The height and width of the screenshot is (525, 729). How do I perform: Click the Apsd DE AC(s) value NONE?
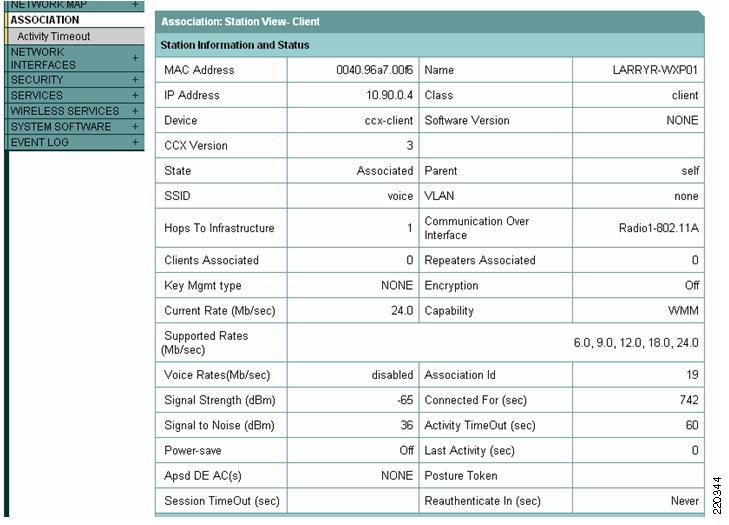(397, 476)
